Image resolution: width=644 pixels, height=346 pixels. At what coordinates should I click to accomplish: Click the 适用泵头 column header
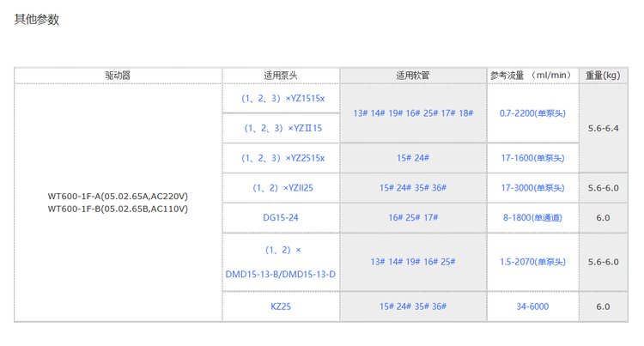click(280, 76)
